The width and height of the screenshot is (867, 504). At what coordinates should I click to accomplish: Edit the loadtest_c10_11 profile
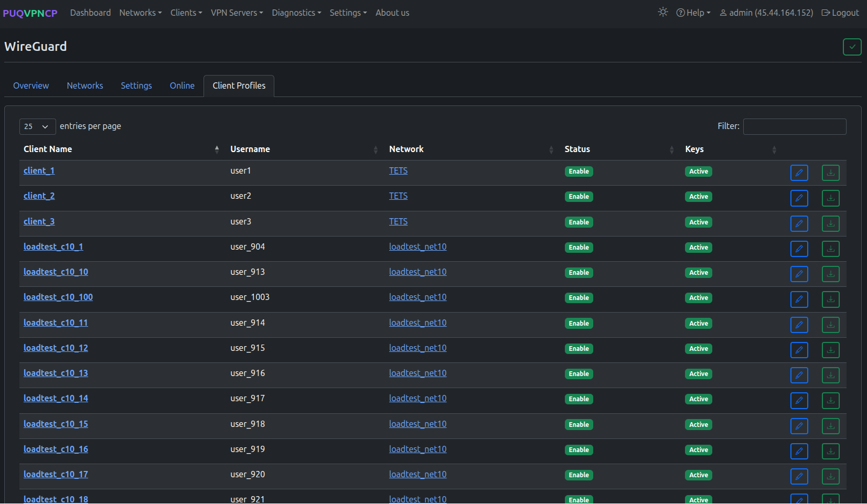tap(799, 325)
